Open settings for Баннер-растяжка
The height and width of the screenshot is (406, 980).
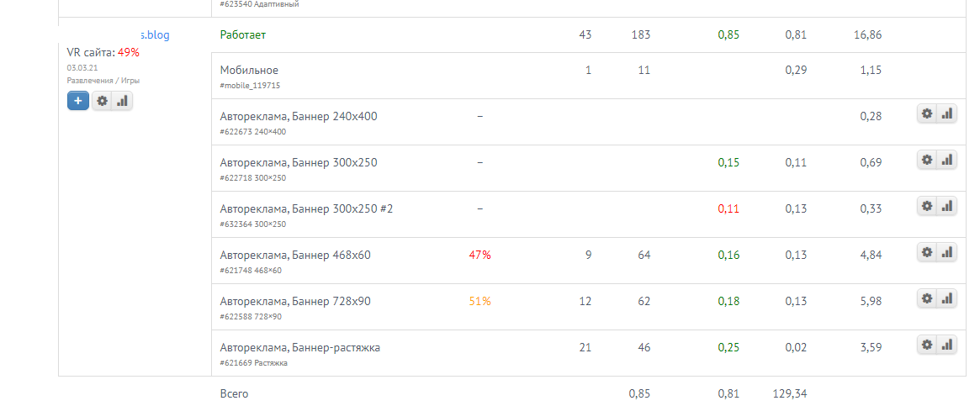tap(927, 345)
